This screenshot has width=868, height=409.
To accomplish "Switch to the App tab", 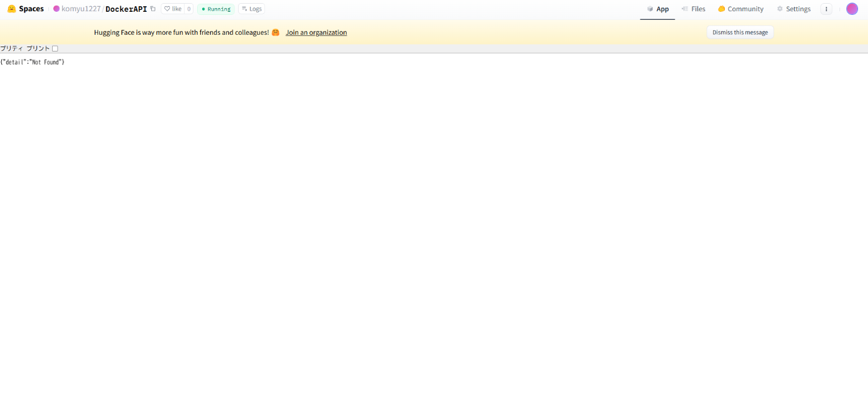I will point(657,9).
